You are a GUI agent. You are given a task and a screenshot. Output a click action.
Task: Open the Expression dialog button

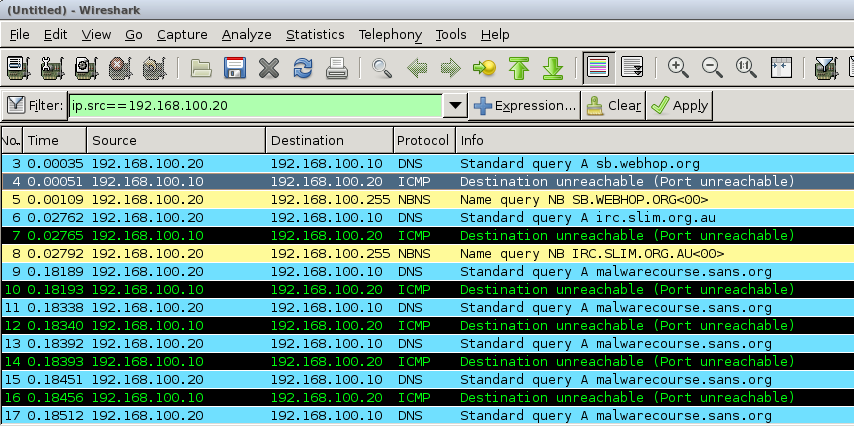[x=524, y=106]
